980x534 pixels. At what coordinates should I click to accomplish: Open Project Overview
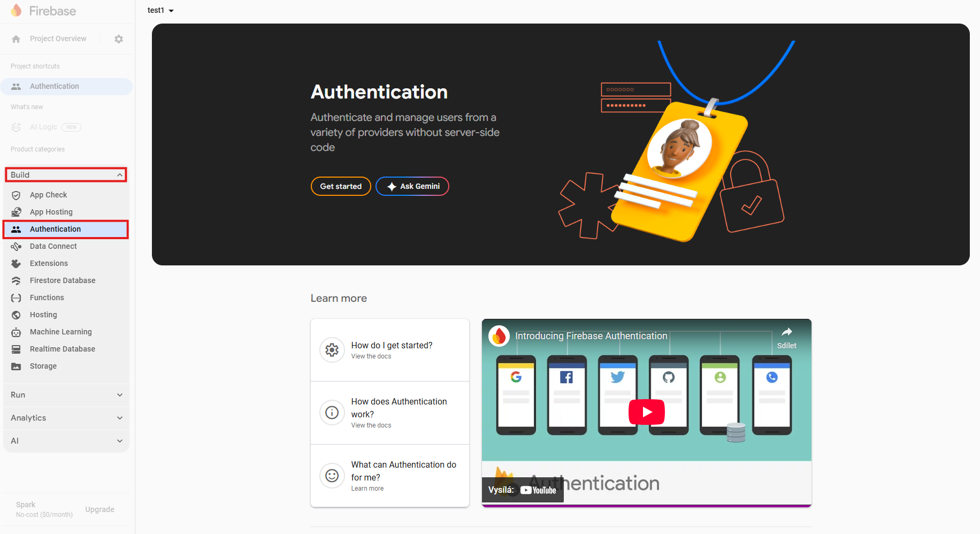point(58,39)
